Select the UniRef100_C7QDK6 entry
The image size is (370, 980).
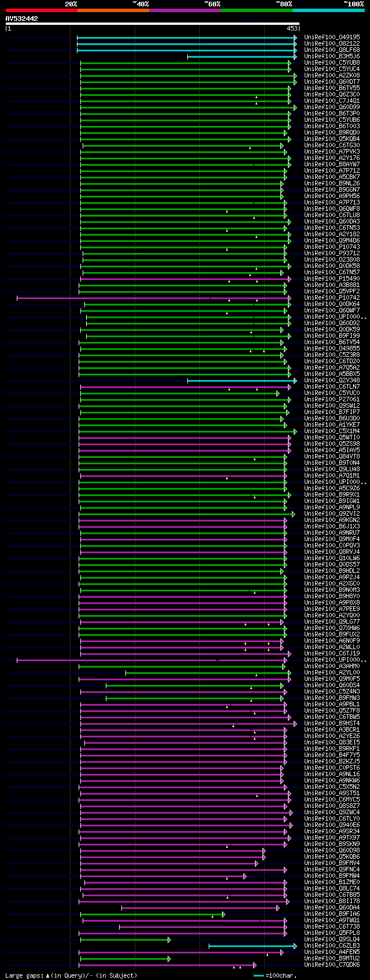(332, 965)
